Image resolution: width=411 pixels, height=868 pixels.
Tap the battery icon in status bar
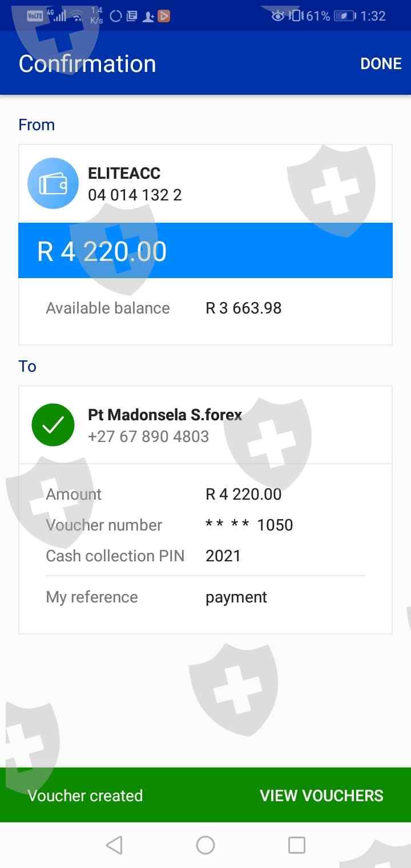344,16
